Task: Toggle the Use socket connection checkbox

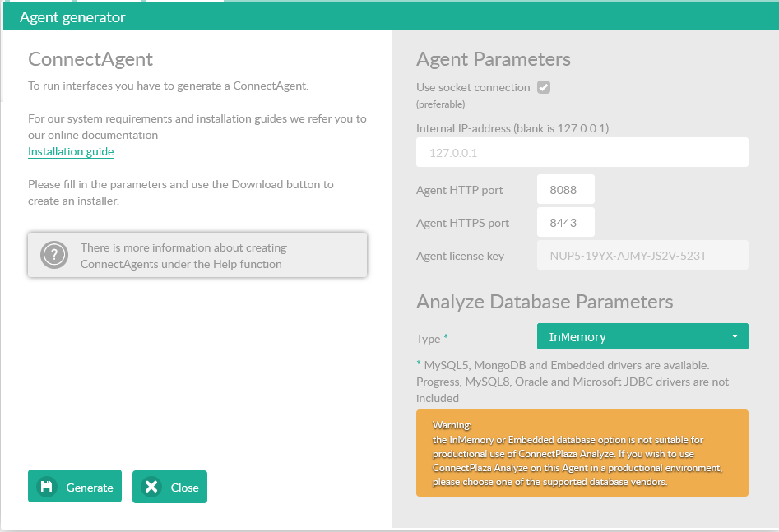Action: pos(544,87)
